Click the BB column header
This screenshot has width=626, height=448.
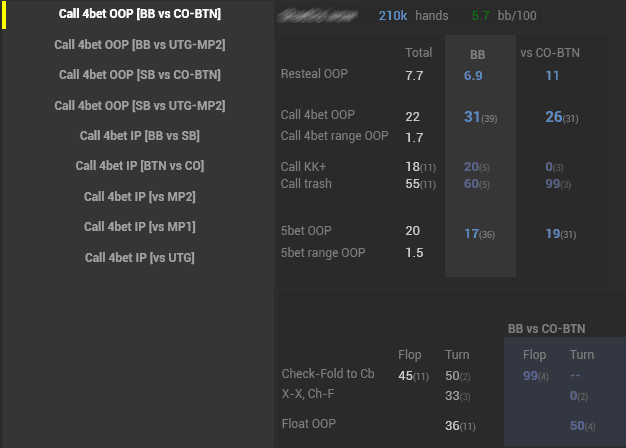[x=478, y=53]
